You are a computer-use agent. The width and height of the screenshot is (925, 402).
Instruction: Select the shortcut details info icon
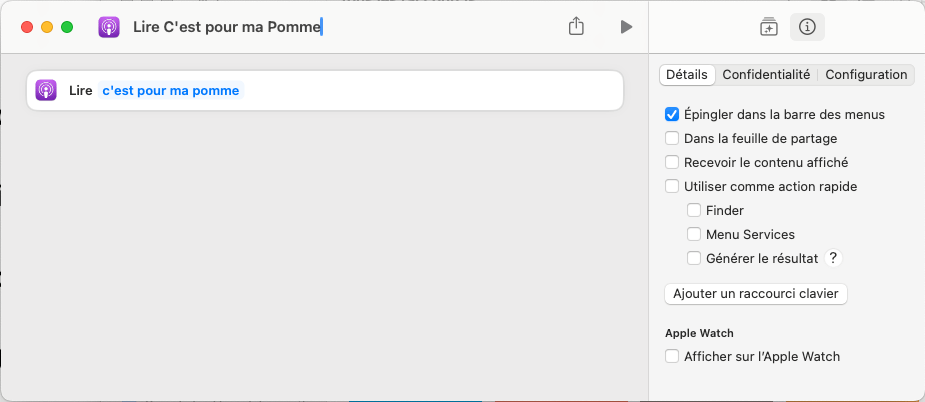tap(807, 27)
